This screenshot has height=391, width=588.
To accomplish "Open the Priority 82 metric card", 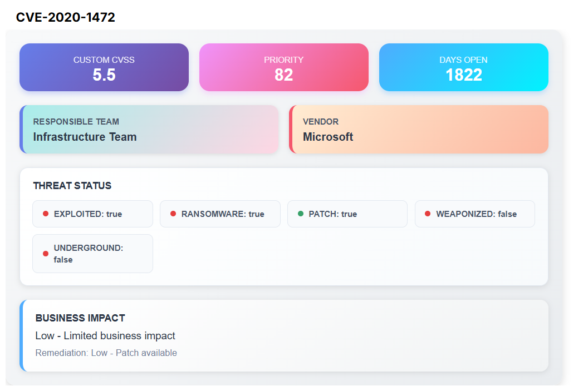I will pos(283,67).
